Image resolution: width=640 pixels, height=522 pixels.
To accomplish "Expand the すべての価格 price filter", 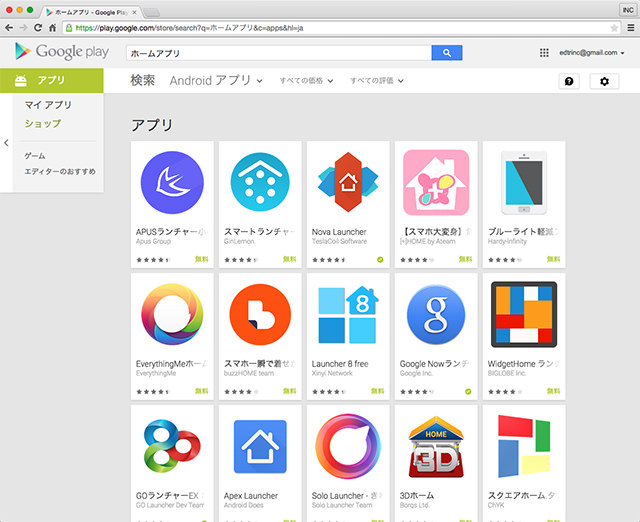I will (306, 81).
